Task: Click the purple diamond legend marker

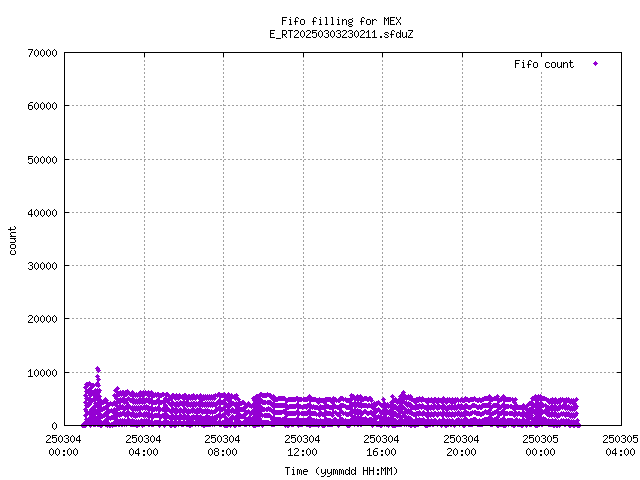Action: [x=596, y=64]
